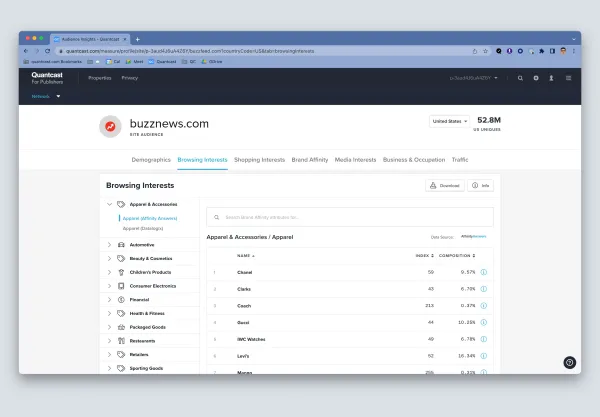Bookmark page with the star icon
600x417 pixels.
pos(486,51)
